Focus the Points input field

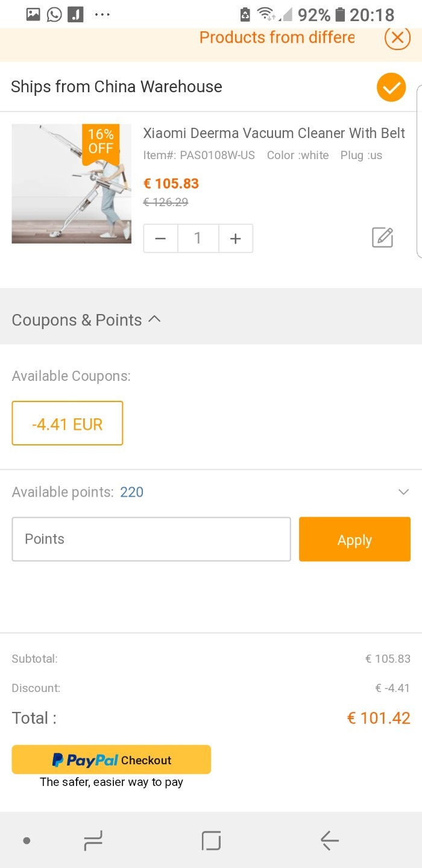[x=151, y=539]
